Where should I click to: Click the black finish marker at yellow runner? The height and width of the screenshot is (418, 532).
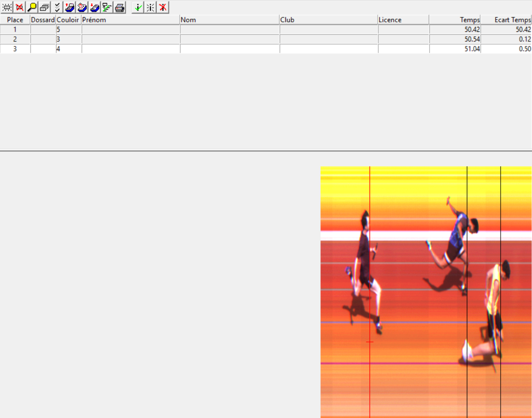pyautogui.click(x=501, y=292)
